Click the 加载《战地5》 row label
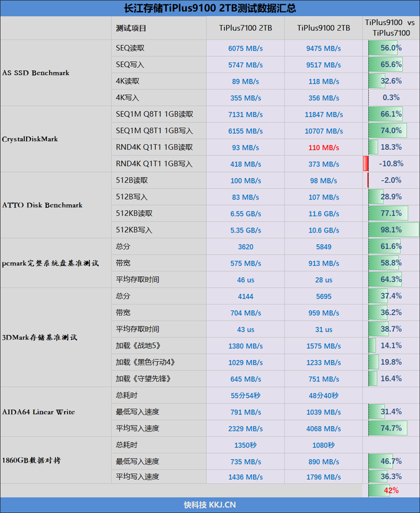 tap(137, 346)
